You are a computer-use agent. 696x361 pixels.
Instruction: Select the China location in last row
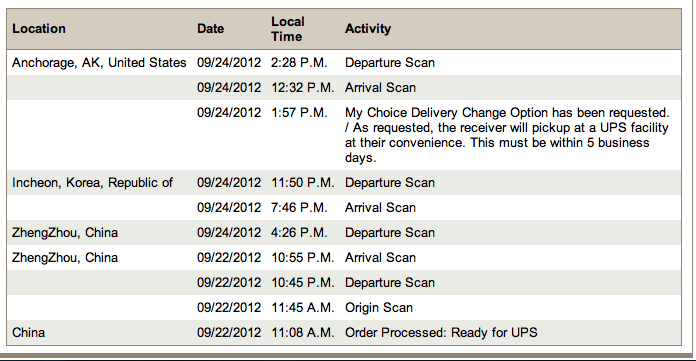28,333
